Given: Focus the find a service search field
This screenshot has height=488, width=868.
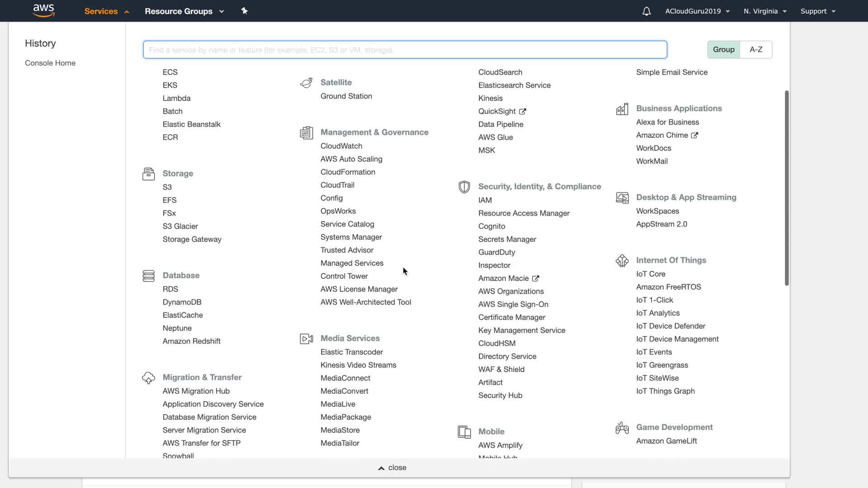Looking at the screenshot, I should click(405, 50).
